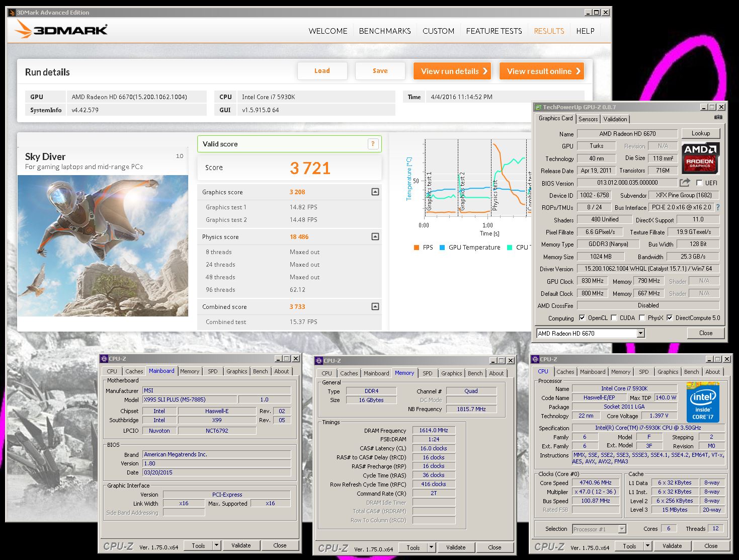
Task: Open the BENCHMARKS tab in 3DMark
Action: (385, 31)
